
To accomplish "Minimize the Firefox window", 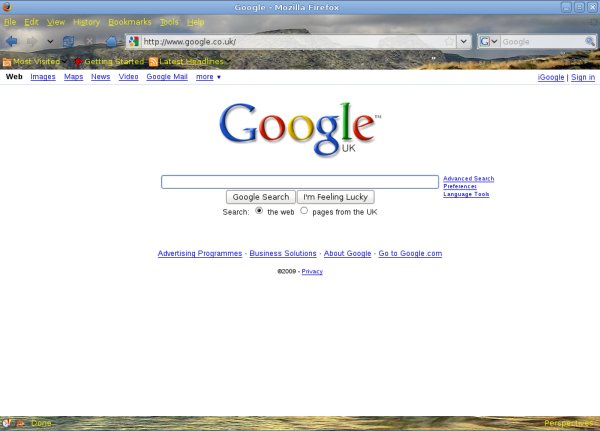I will 566,7.
